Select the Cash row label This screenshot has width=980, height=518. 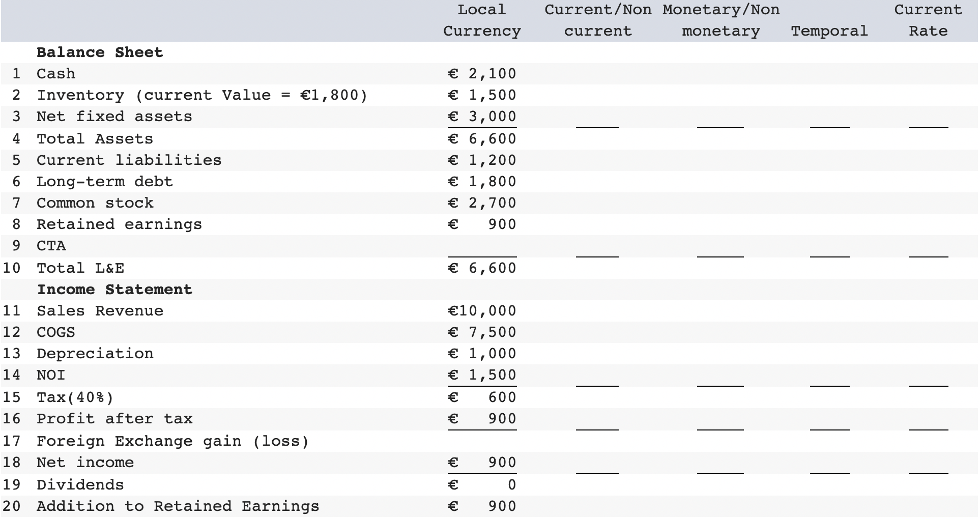[55, 73]
